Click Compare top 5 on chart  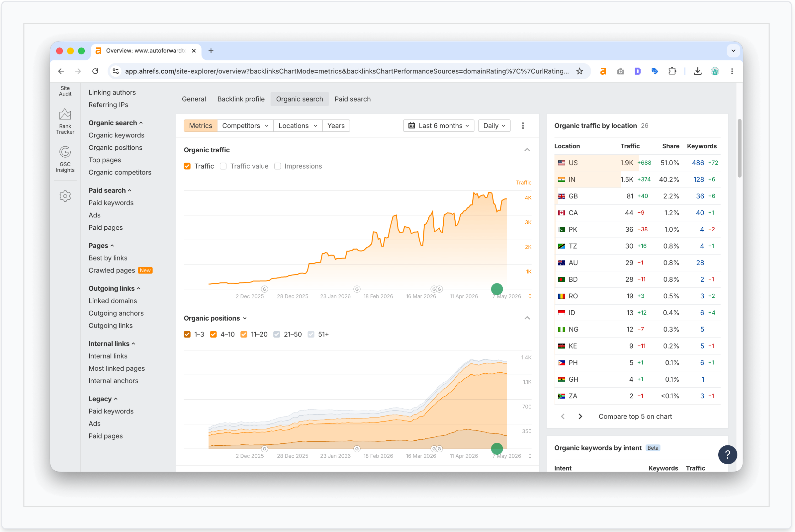(635, 416)
